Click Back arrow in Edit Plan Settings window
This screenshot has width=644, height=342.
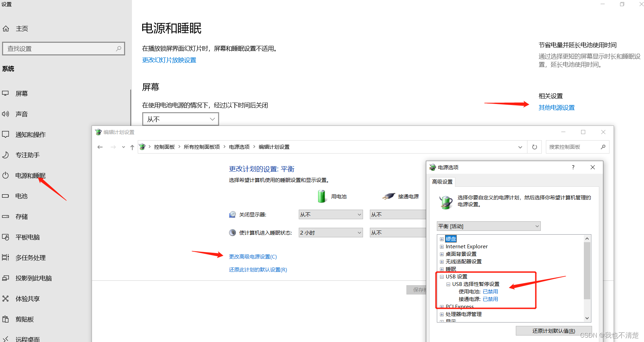(x=100, y=147)
